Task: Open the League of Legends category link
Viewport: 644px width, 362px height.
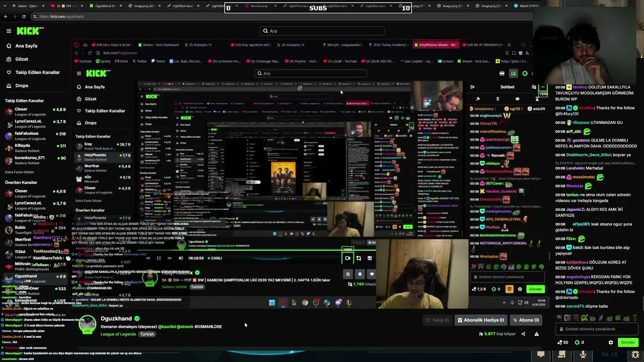Action: coord(118,334)
